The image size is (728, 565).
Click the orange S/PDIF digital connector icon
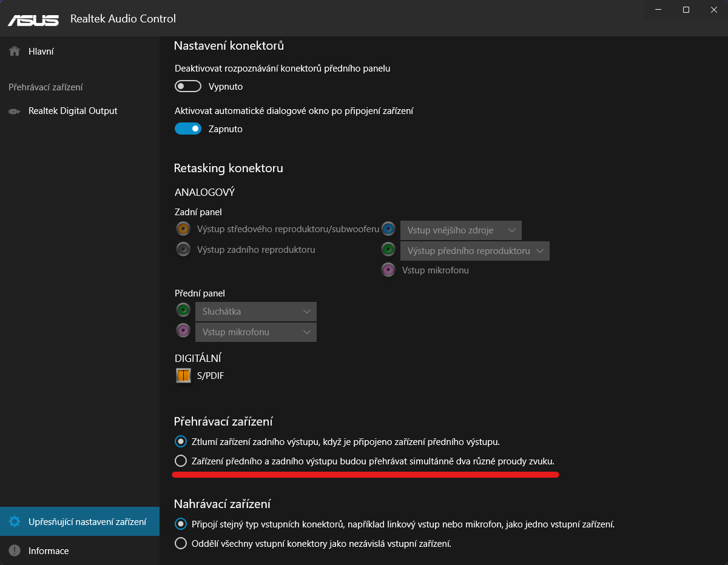click(x=183, y=376)
